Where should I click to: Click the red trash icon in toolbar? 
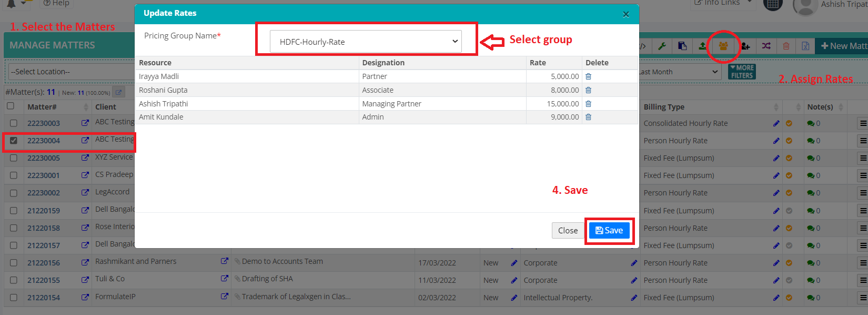(x=786, y=46)
